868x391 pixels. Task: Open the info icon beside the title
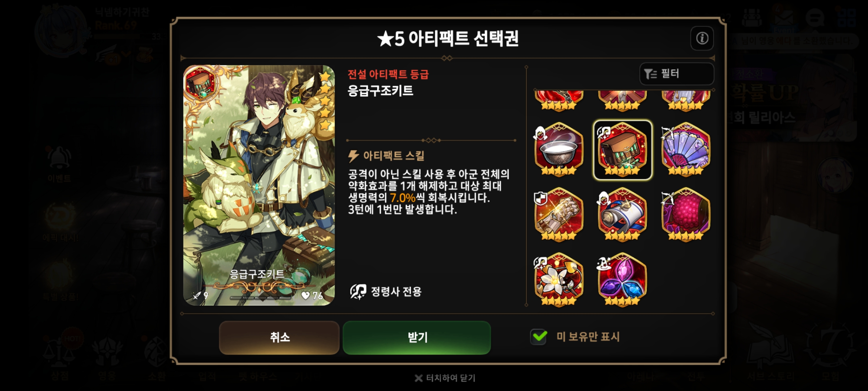[702, 38]
